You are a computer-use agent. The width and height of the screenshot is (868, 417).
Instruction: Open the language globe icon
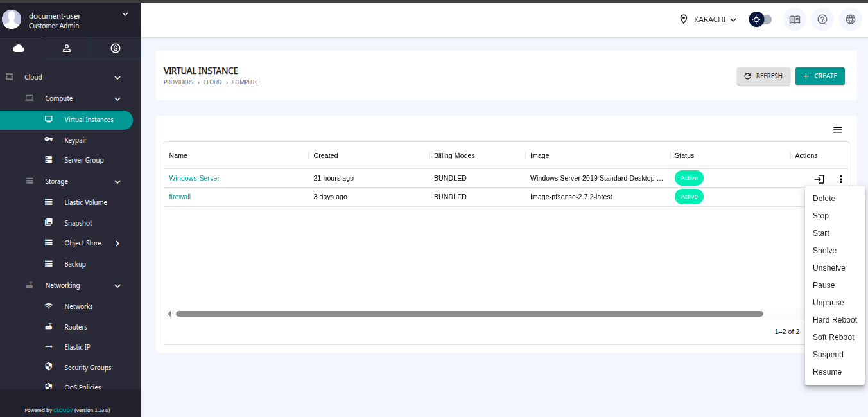pos(851,19)
